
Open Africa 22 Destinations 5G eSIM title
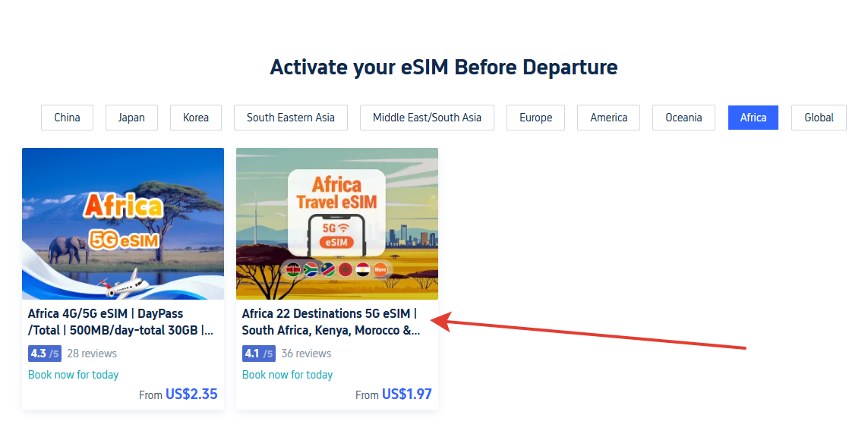coord(331,322)
